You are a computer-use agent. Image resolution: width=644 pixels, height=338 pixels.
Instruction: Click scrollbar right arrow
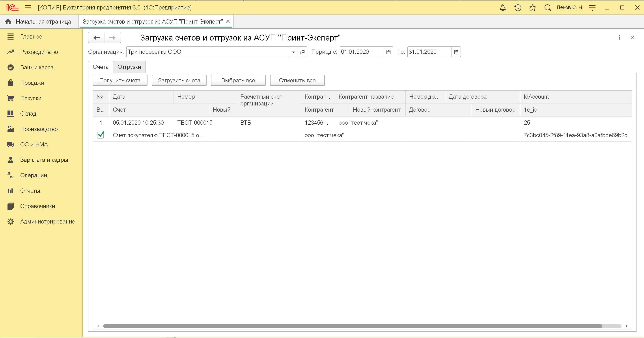[627, 326]
